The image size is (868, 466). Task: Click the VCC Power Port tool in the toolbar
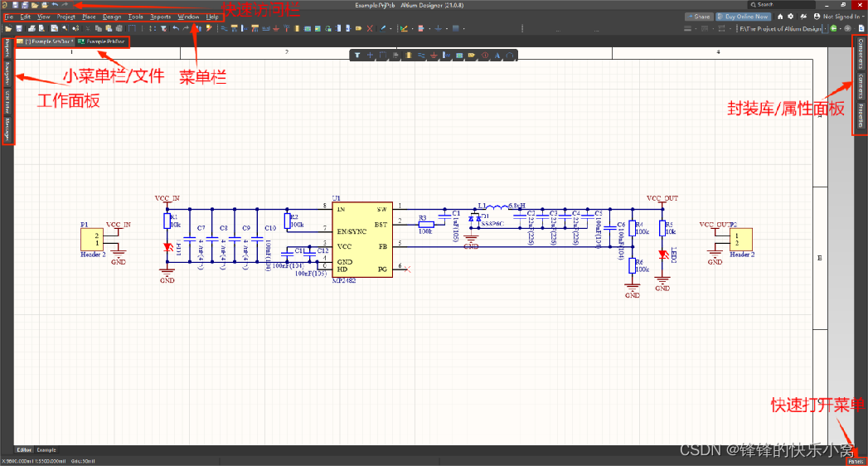(286, 28)
